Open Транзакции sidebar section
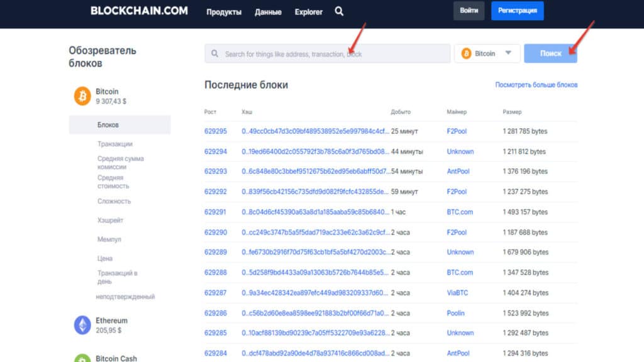The height and width of the screenshot is (362, 644). click(x=115, y=144)
